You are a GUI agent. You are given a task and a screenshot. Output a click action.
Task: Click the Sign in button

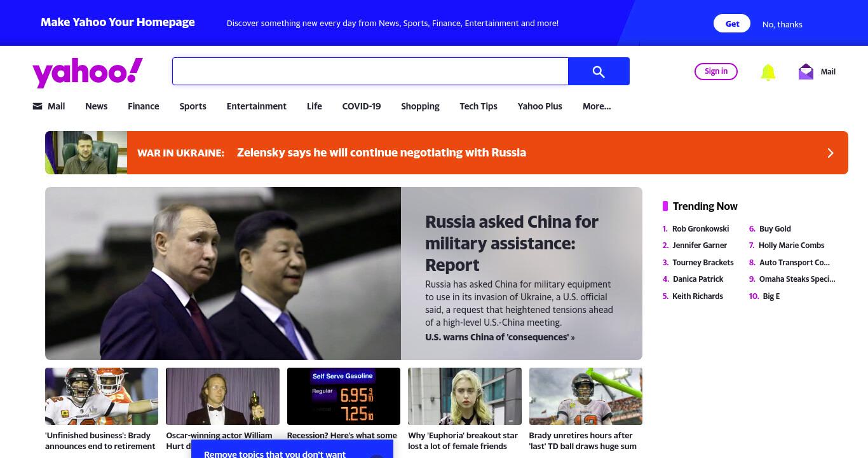(716, 71)
